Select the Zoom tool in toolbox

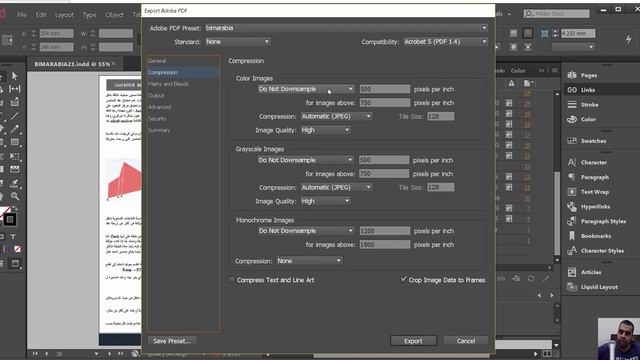[x=15, y=196]
